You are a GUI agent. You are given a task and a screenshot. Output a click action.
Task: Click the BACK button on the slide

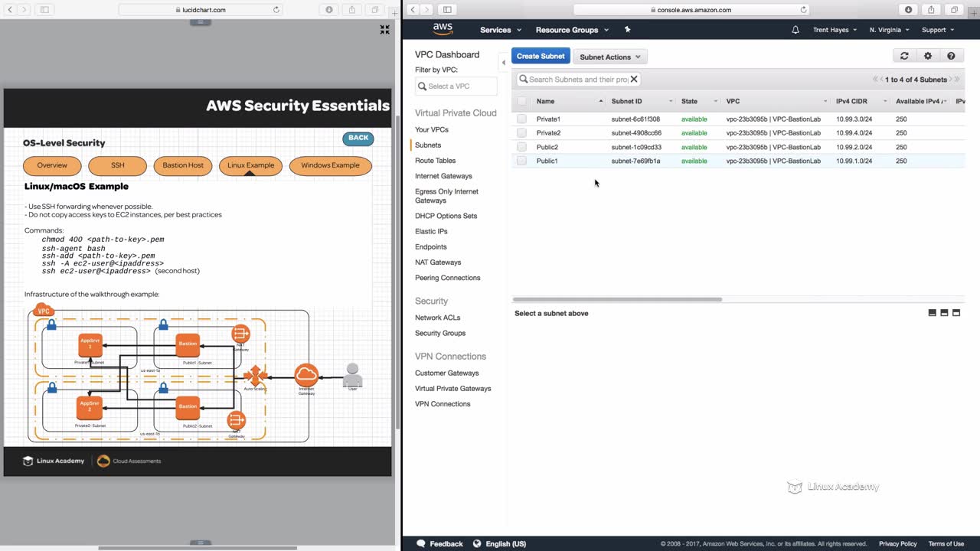tap(358, 139)
